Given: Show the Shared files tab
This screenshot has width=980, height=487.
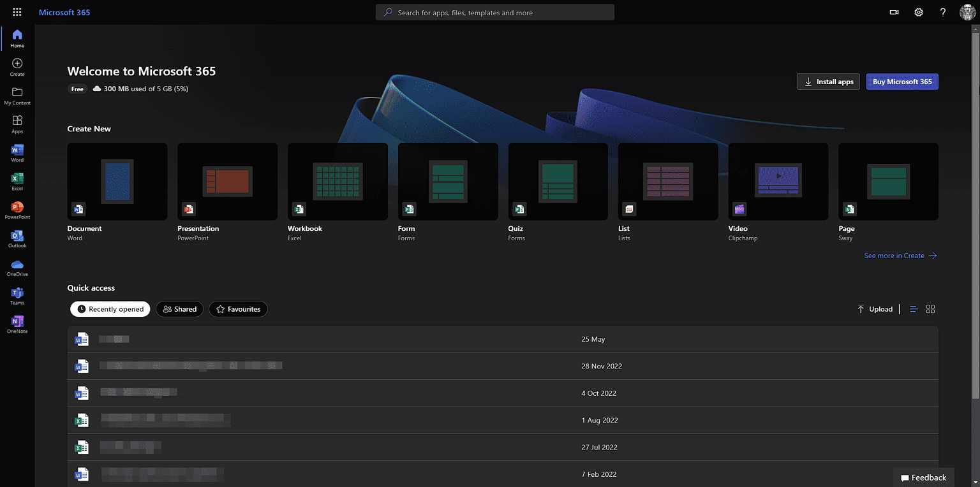Looking at the screenshot, I should (x=179, y=309).
